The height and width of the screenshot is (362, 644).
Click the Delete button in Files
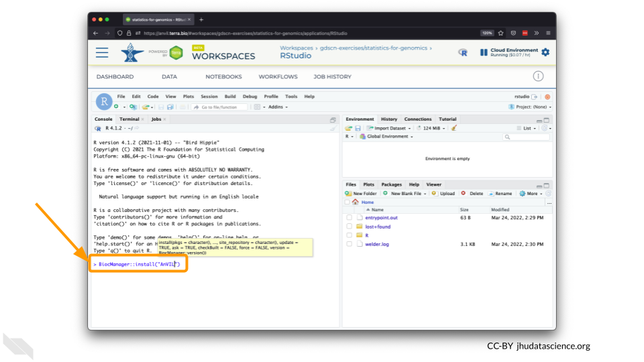tap(472, 193)
